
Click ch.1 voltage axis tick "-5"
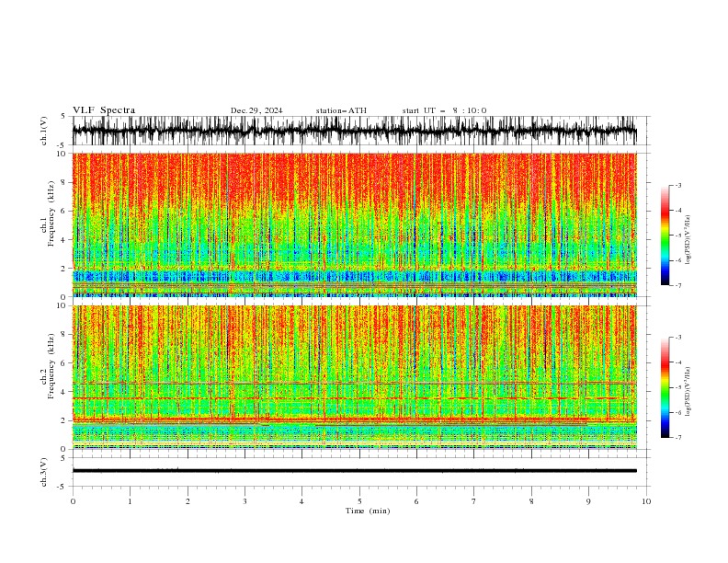click(63, 145)
